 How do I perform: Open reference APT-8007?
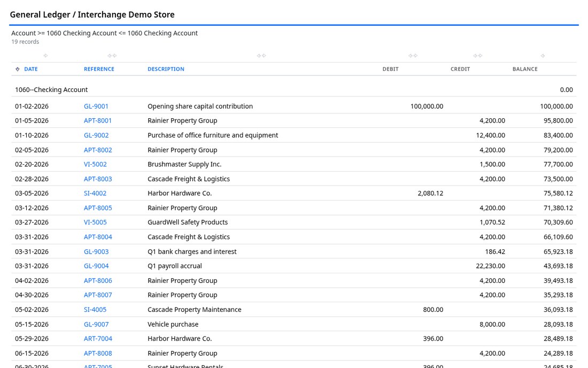[x=98, y=295]
